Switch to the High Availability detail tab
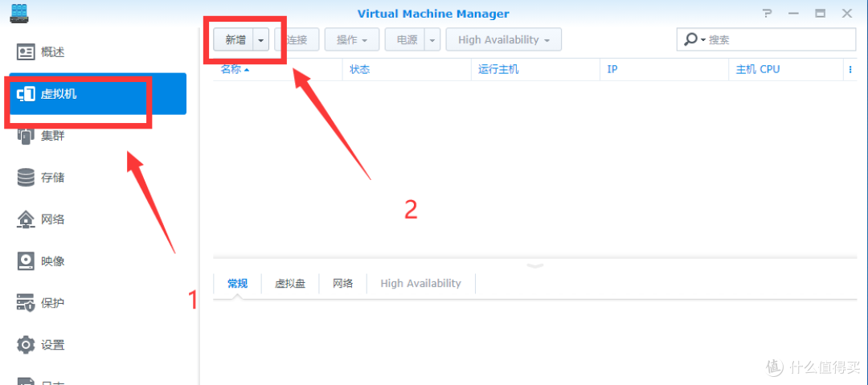 click(x=420, y=283)
